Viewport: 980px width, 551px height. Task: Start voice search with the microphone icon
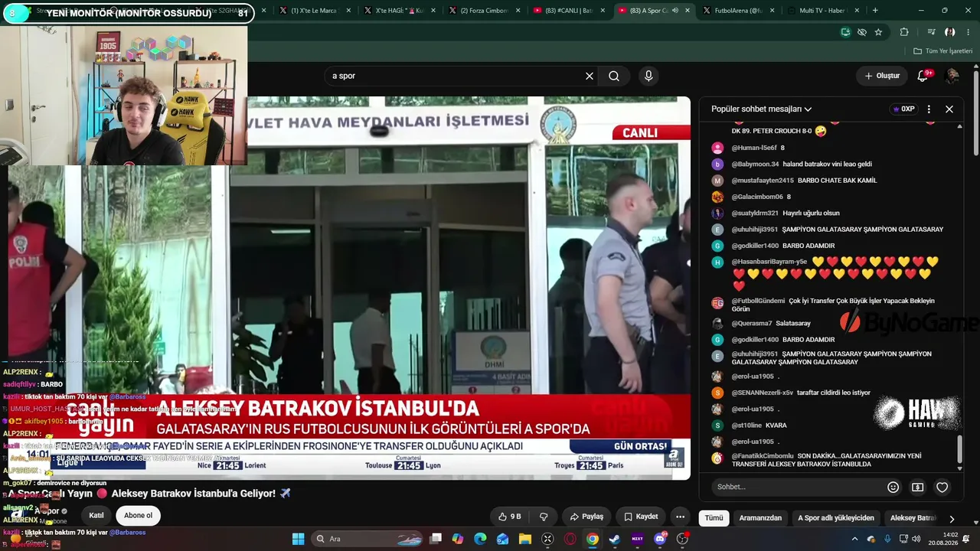tap(648, 76)
